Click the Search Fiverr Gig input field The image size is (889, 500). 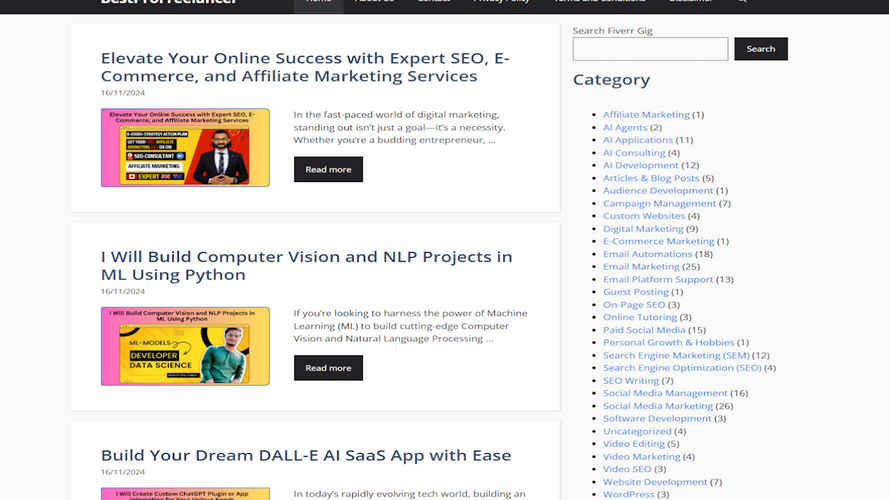[650, 49]
